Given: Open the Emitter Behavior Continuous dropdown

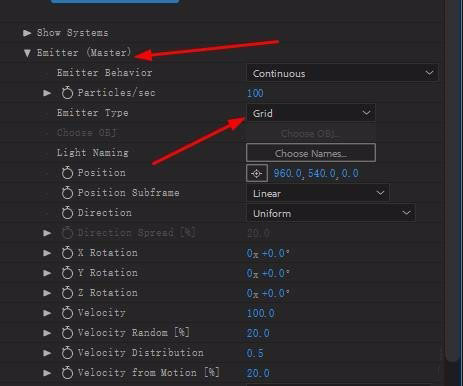Looking at the screenshot, I should pyautogui.click(x=342, y=73).
